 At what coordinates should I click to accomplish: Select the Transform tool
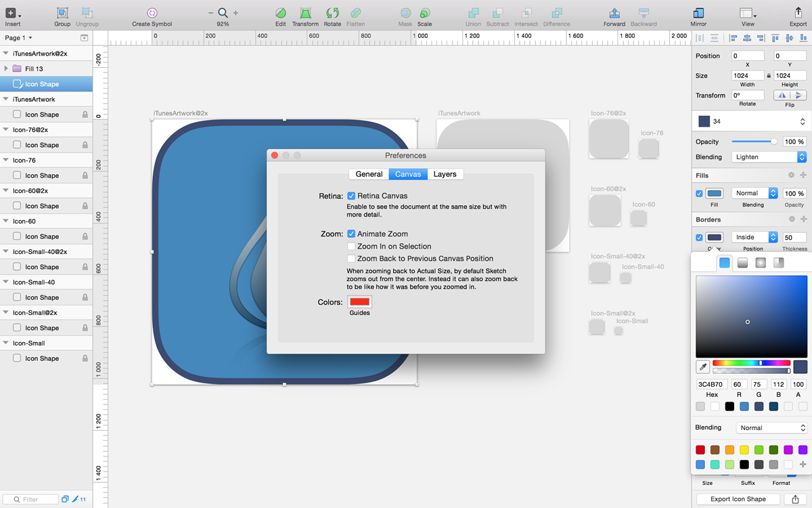(x=305, y=14)
